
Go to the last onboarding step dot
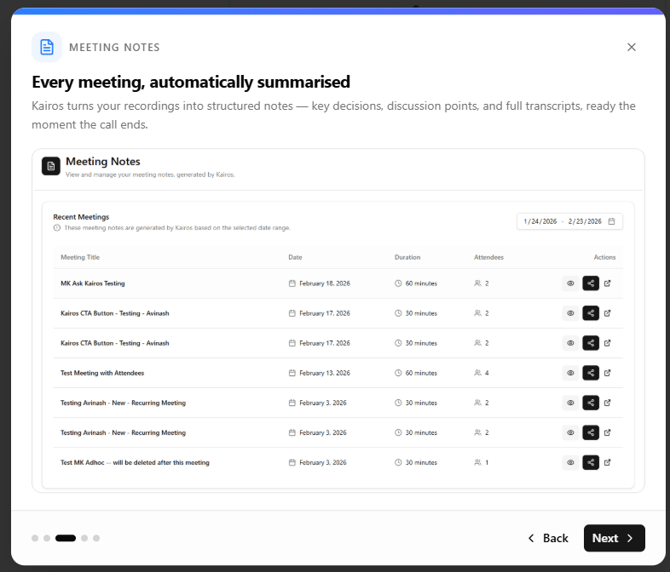tap(97, 538)
